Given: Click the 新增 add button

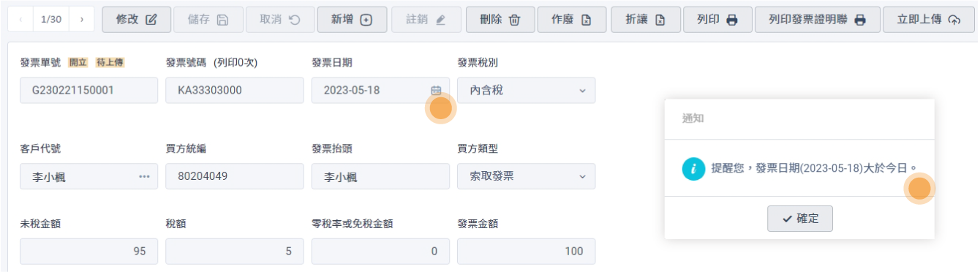Looking at the screenshot, I should [x=351, y=20].
